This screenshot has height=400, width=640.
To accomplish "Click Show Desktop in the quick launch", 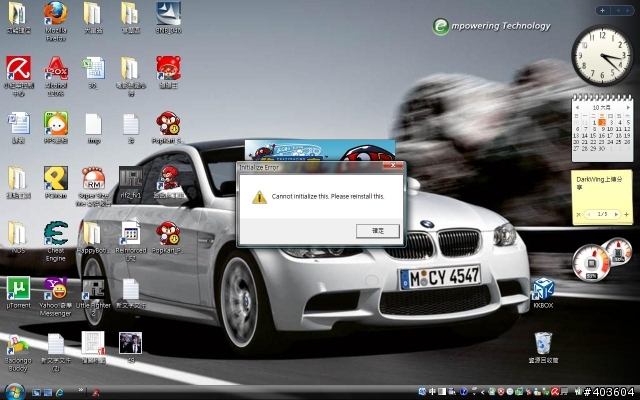I will (x=36, y=392).
